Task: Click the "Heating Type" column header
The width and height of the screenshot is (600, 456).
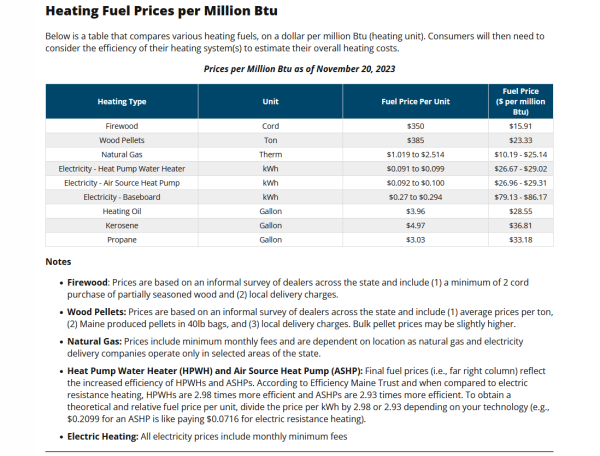Action: click(122, 102)
